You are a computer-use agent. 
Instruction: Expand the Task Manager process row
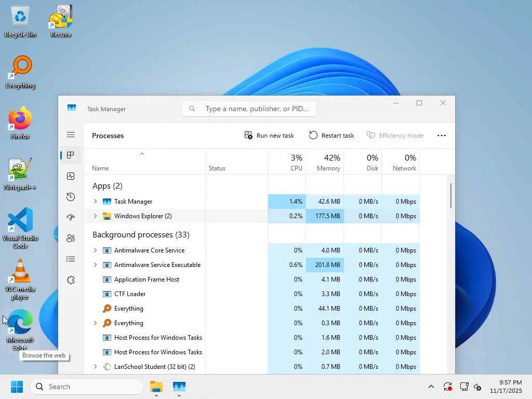[96, 201]
